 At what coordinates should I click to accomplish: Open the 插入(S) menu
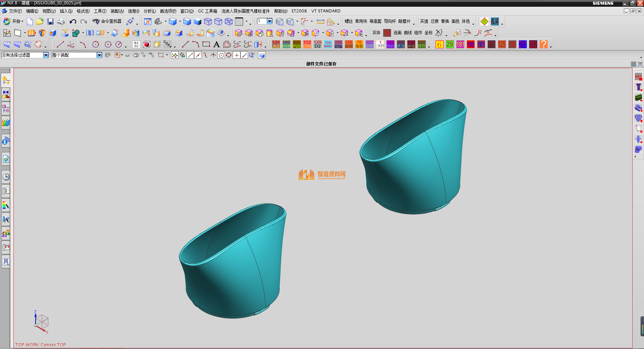point(66,11)
